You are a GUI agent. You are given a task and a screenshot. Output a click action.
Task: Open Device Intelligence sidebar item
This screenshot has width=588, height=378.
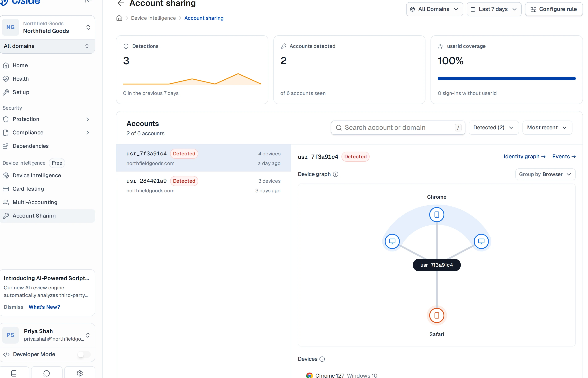(x=47, y=175)
